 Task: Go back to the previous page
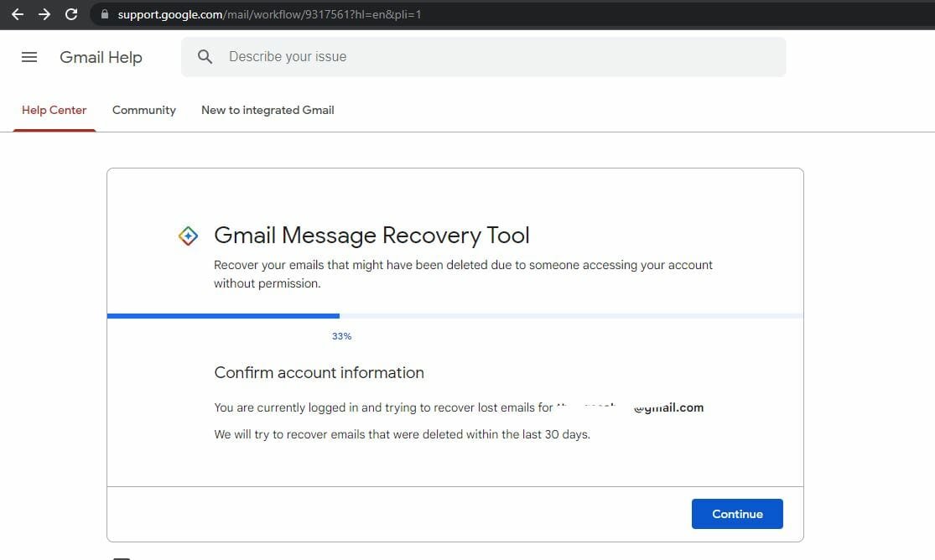click(18, 14)
